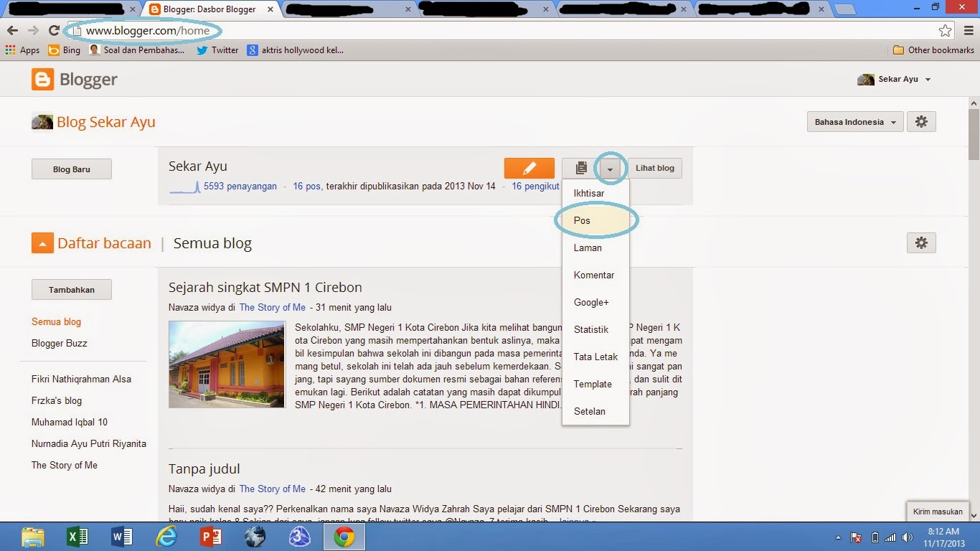The width and height of the screenshot is (980, 551).
Task: Select Blogger Buzz in the sidebar
Action: click(60, 343)
